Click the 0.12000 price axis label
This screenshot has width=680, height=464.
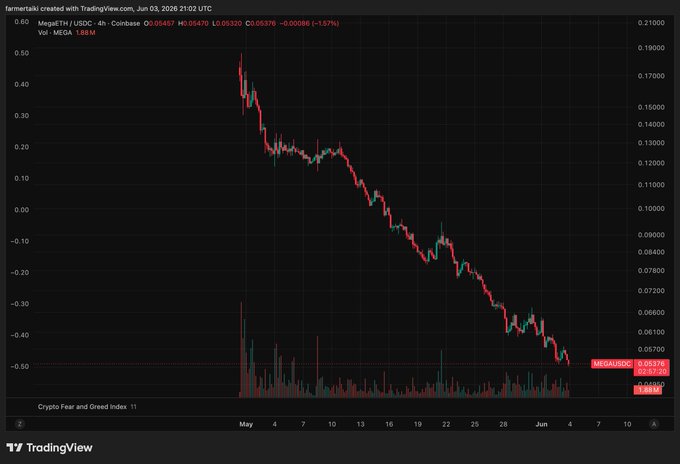coord(651,163)
